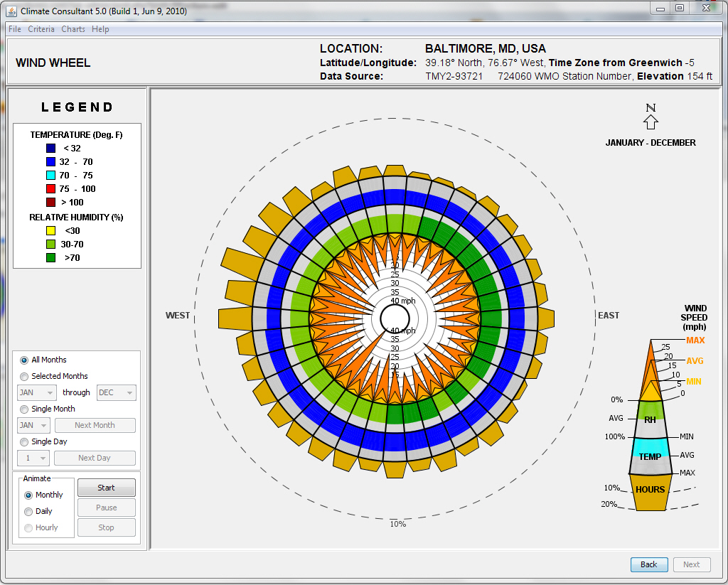Open the File menu
Screen dimensions: 728x585
coord(14,29)
